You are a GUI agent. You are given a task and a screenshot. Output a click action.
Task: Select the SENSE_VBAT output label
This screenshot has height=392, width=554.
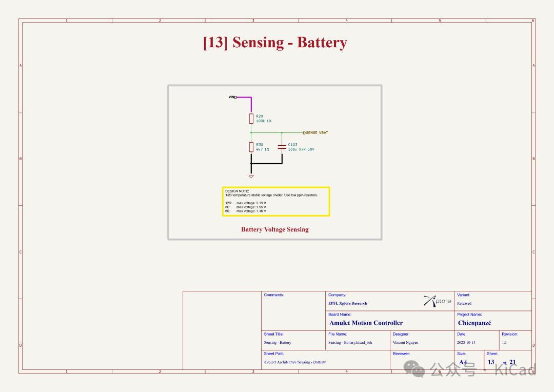[316, 133]
